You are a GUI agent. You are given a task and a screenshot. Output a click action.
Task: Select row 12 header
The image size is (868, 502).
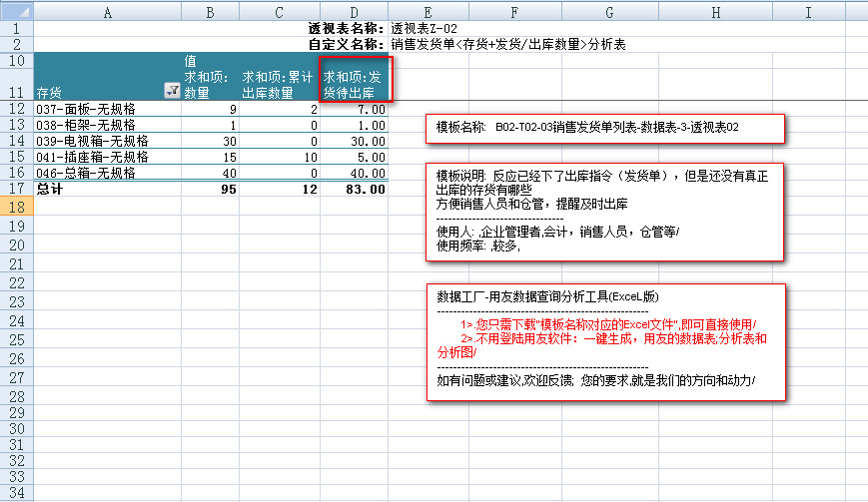tap(16, 108)
